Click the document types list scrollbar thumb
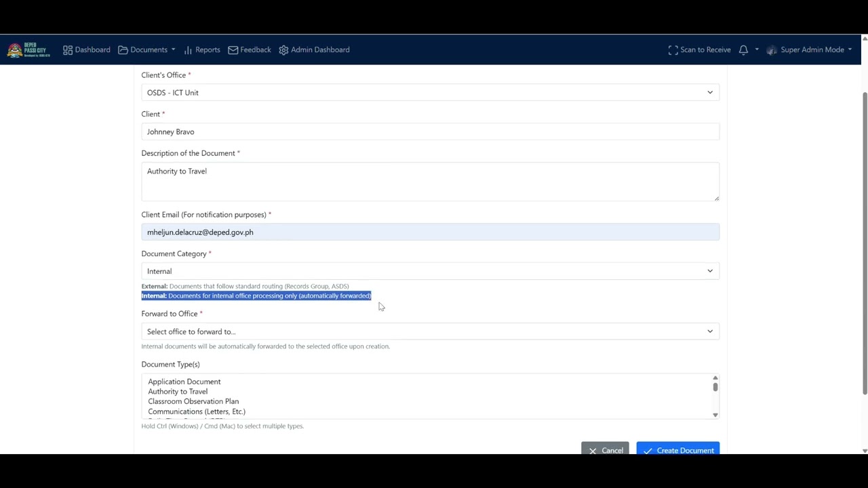 point(715,387)
